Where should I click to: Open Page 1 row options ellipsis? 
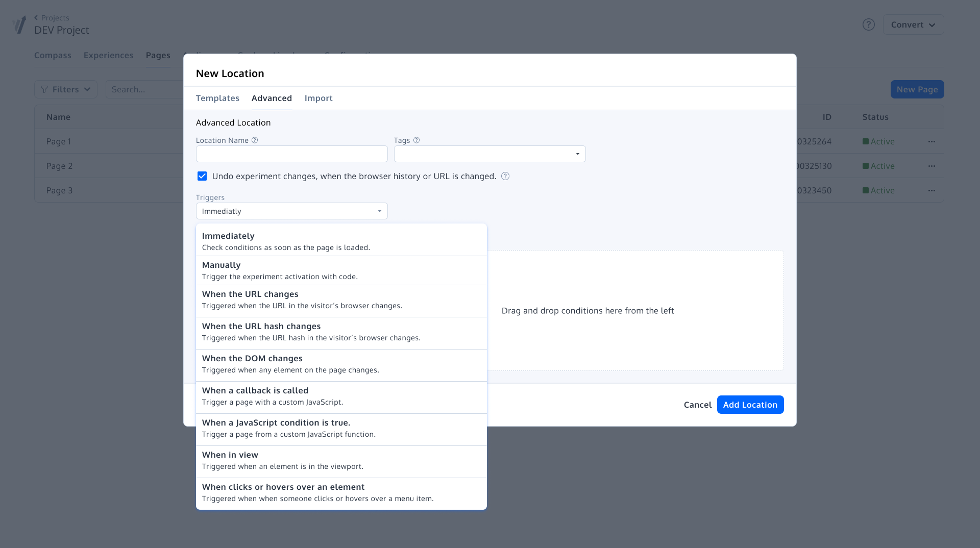932,141
